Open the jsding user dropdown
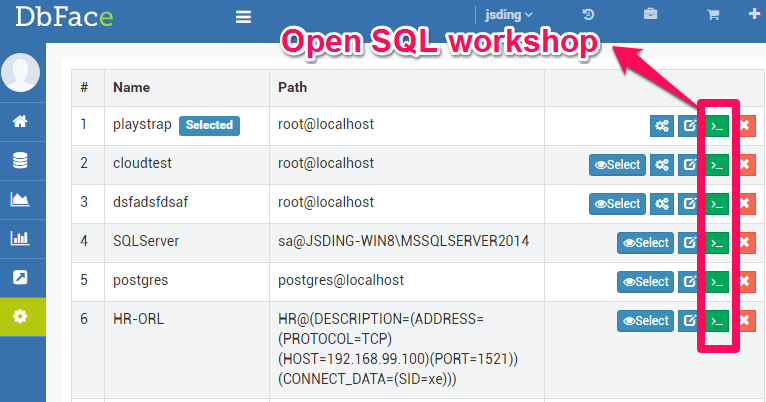 (x=509, y=15)
